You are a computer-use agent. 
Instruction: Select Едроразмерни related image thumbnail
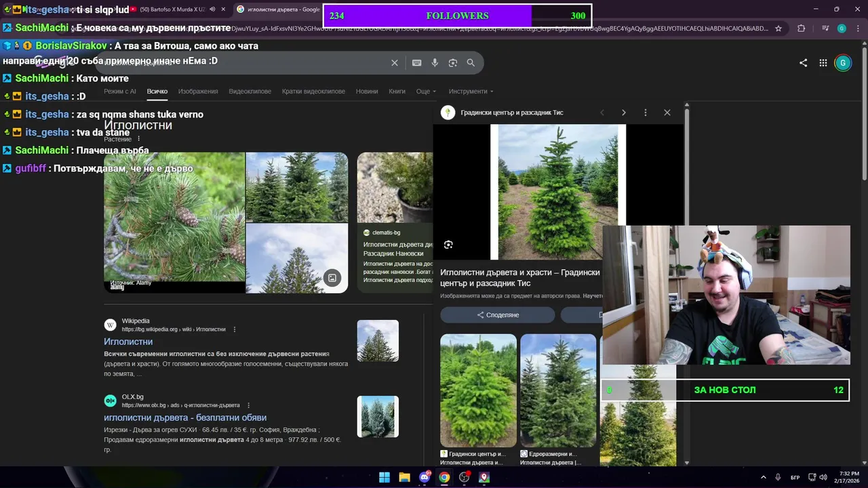click(558, 390)
